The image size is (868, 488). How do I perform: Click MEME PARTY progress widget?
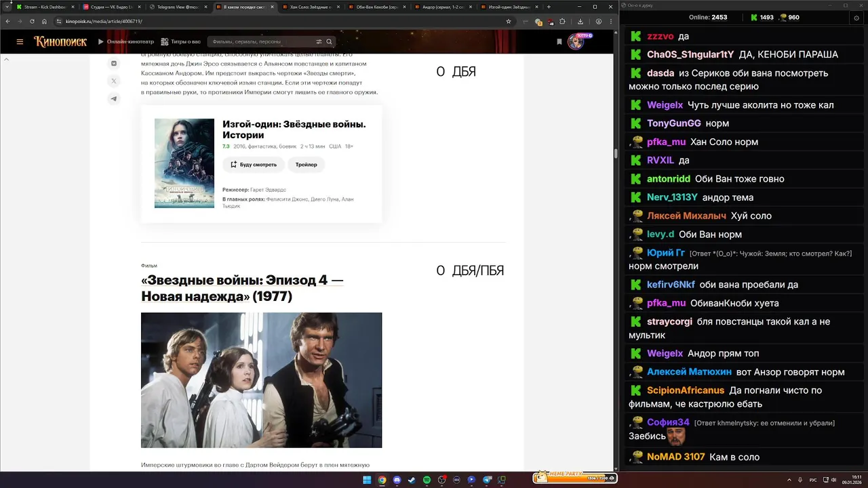click(x=574, y=477)
